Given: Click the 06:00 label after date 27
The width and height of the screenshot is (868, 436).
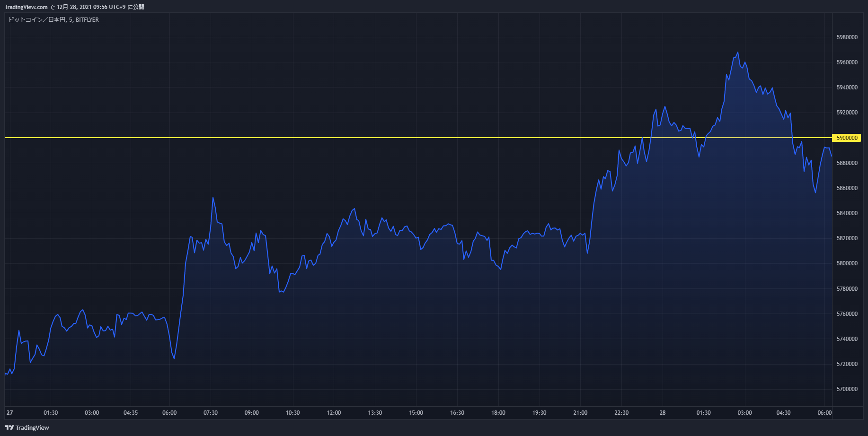Looking at the screenshot, I should (169, 413).
